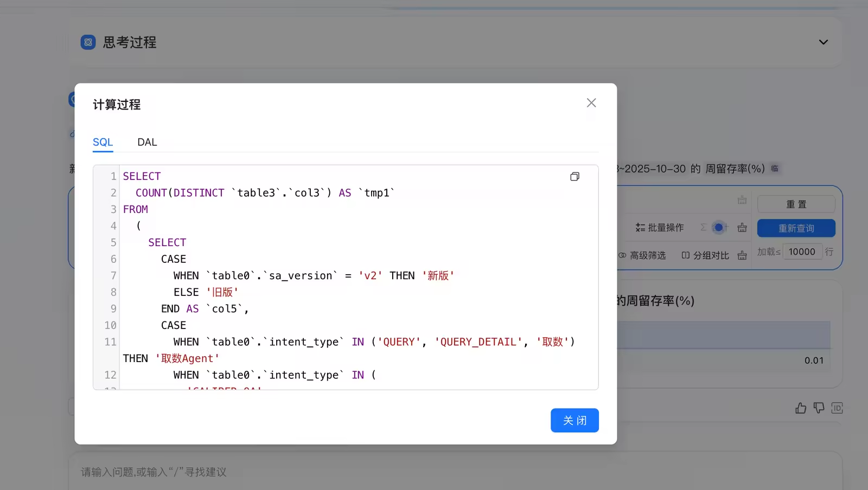Click the 0.01 chart value label
This screenshot has width=868, height=490.
click(814, 360)
